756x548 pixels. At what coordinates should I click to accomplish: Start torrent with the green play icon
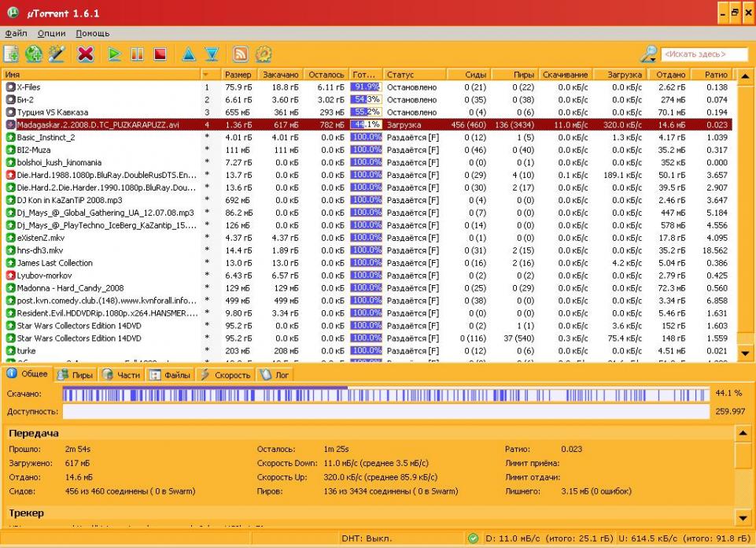pos(114,54)
